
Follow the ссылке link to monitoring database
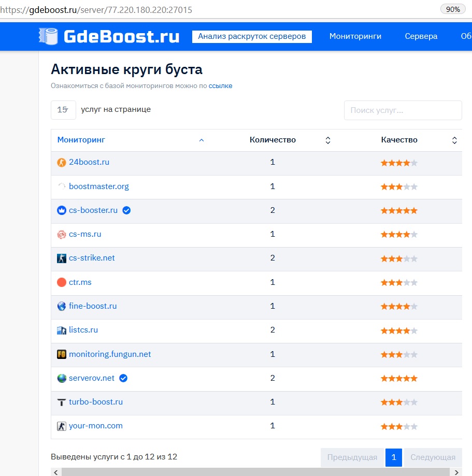[220, 86]
